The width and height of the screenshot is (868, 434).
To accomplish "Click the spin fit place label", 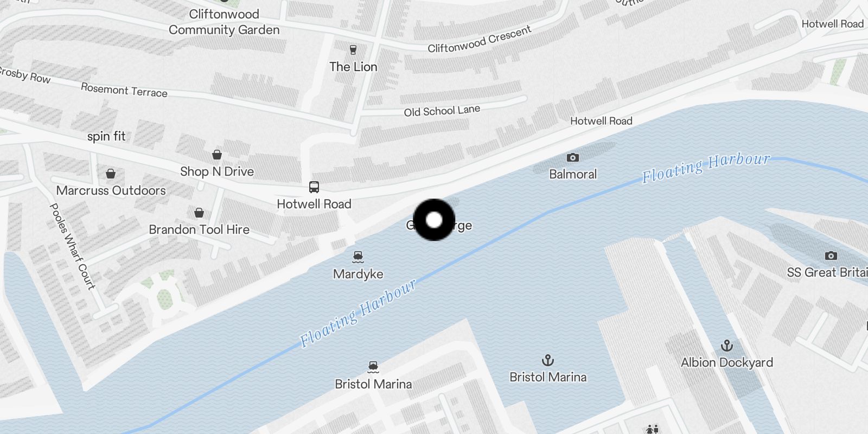I will (106, 136).
